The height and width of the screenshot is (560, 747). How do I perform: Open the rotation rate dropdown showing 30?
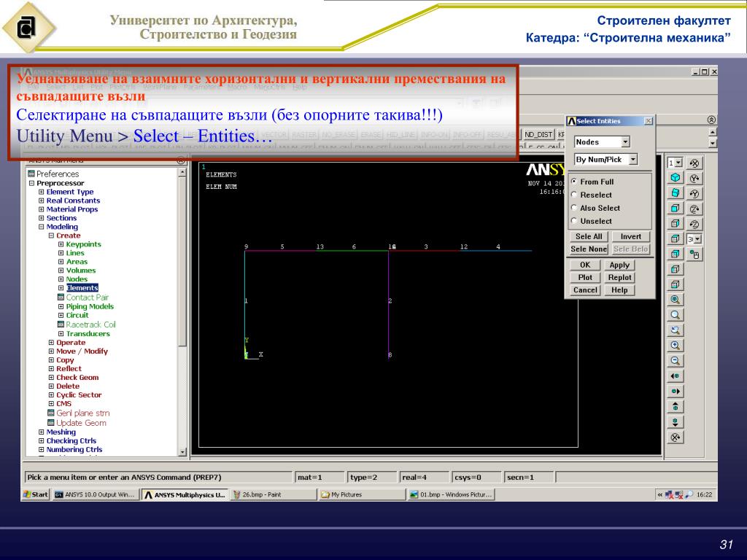(x=698, y=239)
